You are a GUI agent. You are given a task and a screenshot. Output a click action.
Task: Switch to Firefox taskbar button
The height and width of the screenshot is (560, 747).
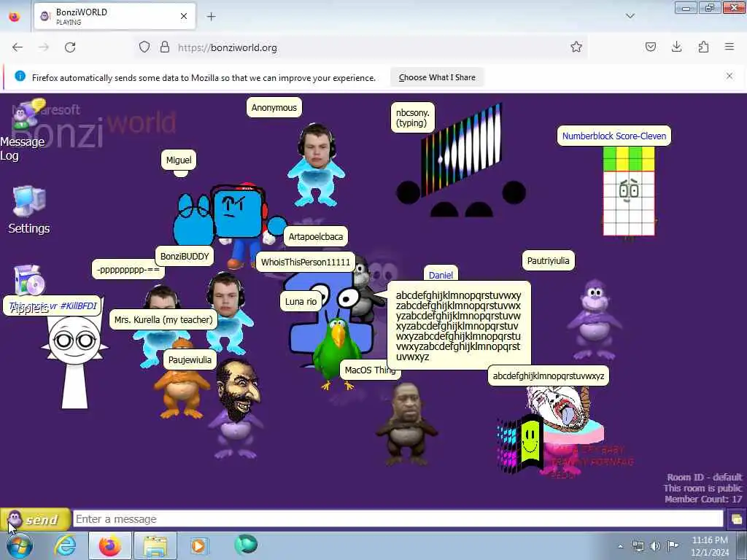(109, 545)
